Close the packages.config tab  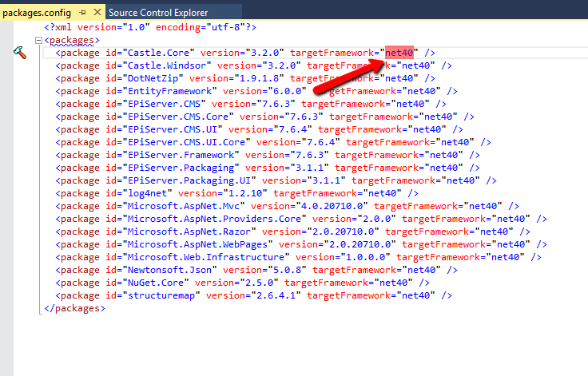pos(97,12)
